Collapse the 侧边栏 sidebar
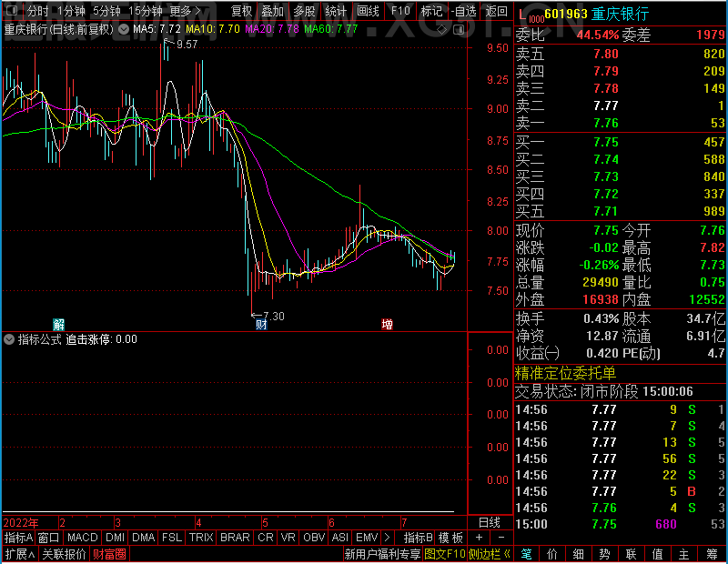 click(x=490, y=554)
